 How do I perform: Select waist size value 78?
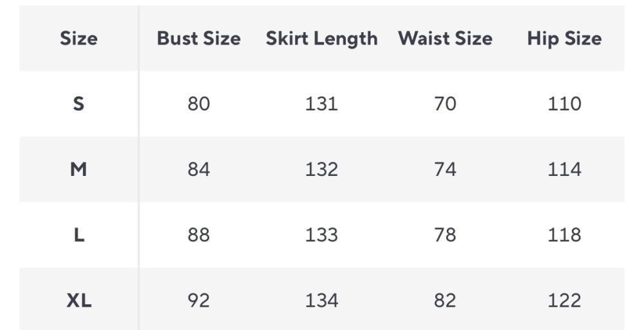(x=445, y=235)
